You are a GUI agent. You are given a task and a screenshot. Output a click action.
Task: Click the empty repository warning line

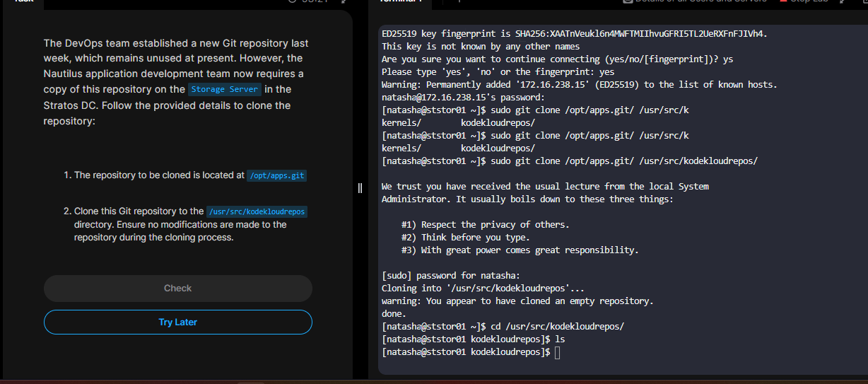click(x=517, y=301)
